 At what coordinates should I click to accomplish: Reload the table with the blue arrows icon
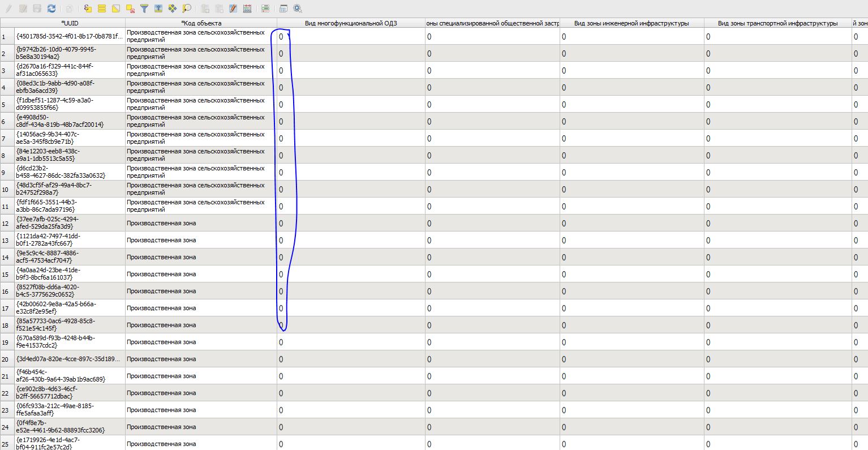(51, 8)
